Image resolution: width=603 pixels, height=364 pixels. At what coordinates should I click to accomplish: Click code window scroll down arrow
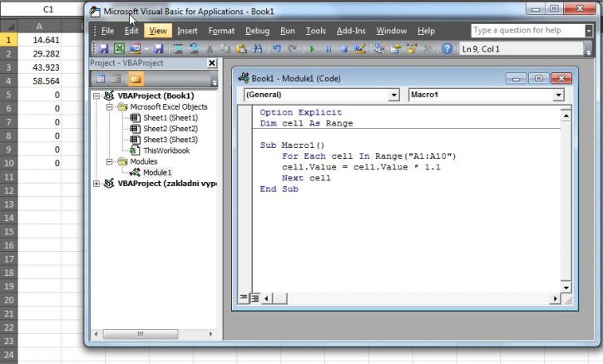point(566,287)
